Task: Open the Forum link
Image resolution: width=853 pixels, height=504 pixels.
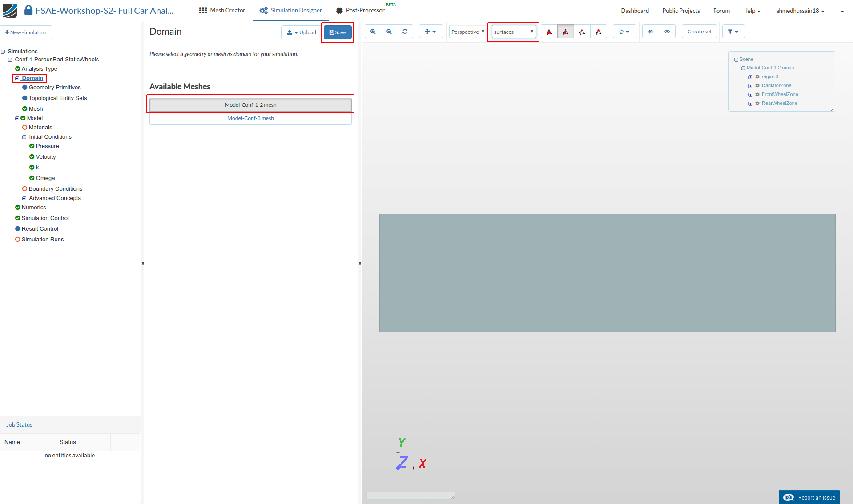Action: tap(721, 11)
